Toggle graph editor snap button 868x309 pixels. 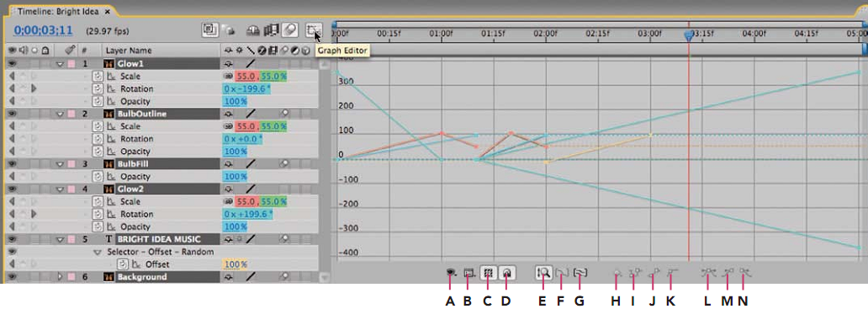coord(506,273)
